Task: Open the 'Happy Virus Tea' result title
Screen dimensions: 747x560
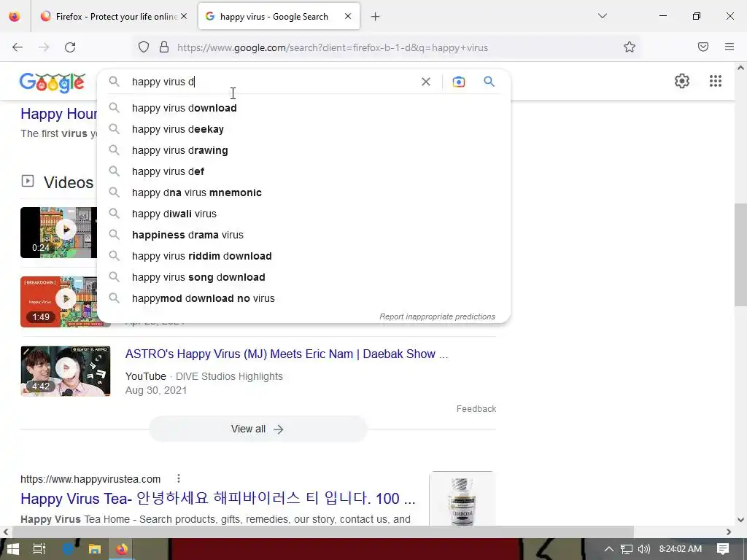Action: point(217,499)
